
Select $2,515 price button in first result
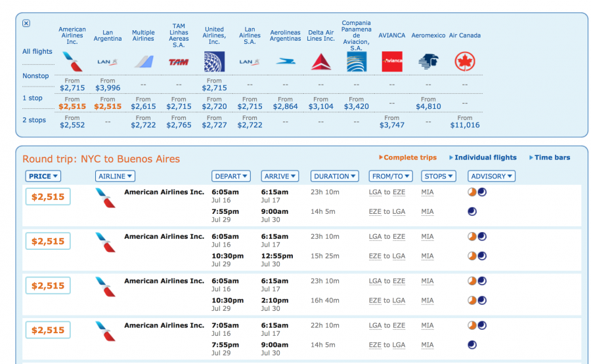point(48,197)
